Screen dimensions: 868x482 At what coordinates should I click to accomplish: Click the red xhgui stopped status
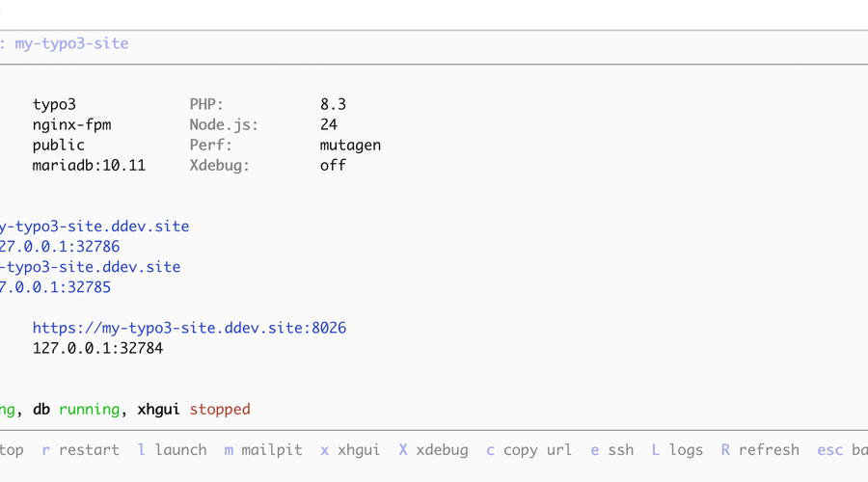click(219, 410)
